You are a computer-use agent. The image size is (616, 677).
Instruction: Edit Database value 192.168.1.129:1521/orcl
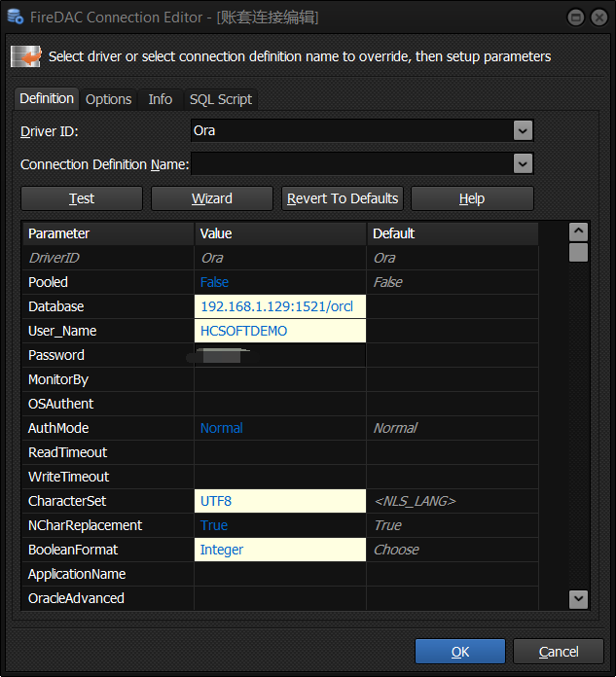pos(280,306)
